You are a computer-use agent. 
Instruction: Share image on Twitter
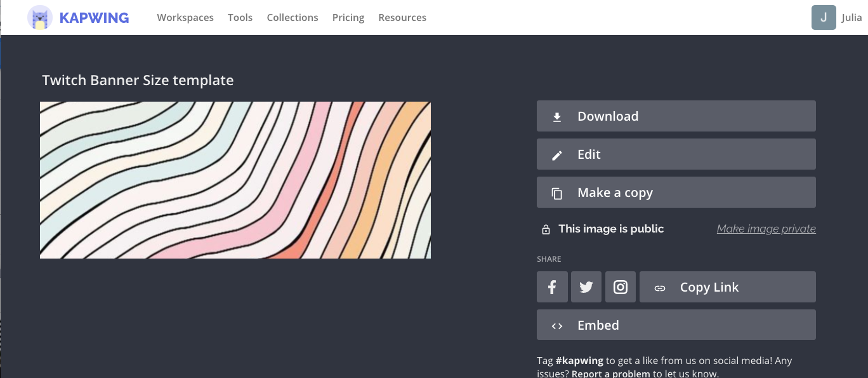coord(586,287)
